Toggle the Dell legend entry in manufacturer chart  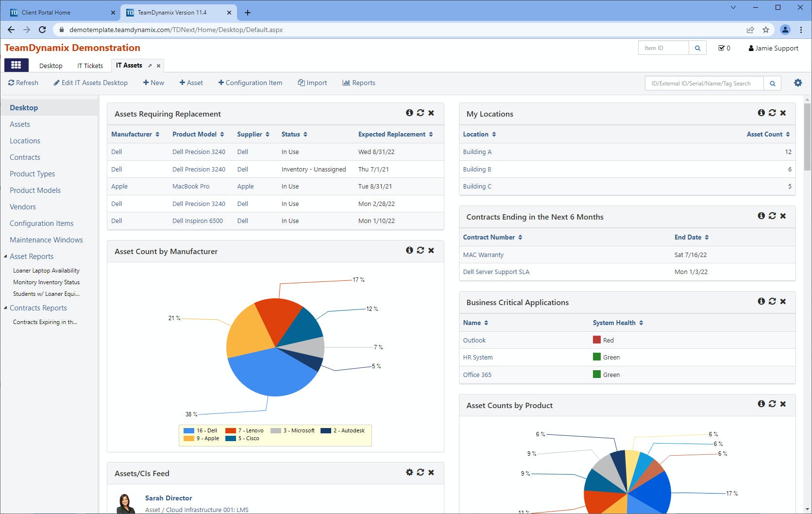pos(201,430)
